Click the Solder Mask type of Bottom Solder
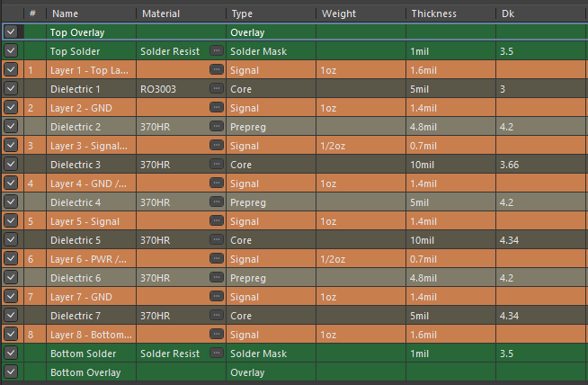The image size is (588, 385). [258, 354]
